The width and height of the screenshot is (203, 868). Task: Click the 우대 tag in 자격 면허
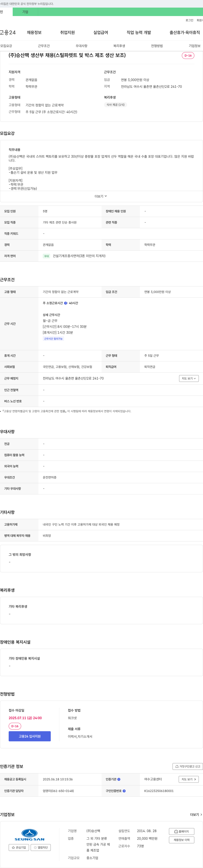47,256
